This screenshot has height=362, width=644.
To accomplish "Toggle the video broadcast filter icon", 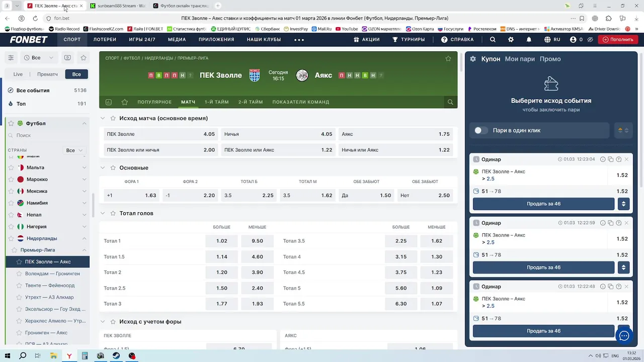I will click(67, 58).
